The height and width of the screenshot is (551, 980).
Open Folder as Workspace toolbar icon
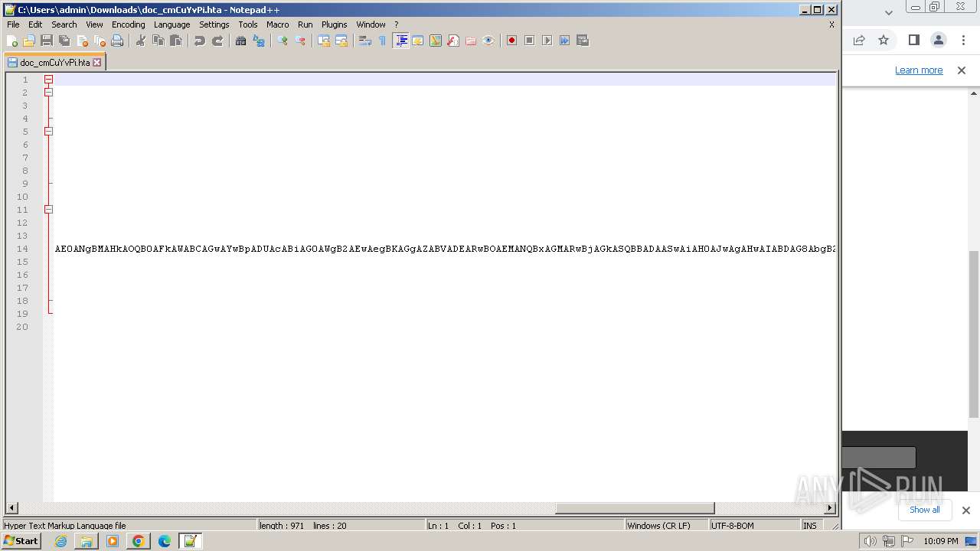coord(471,41)
